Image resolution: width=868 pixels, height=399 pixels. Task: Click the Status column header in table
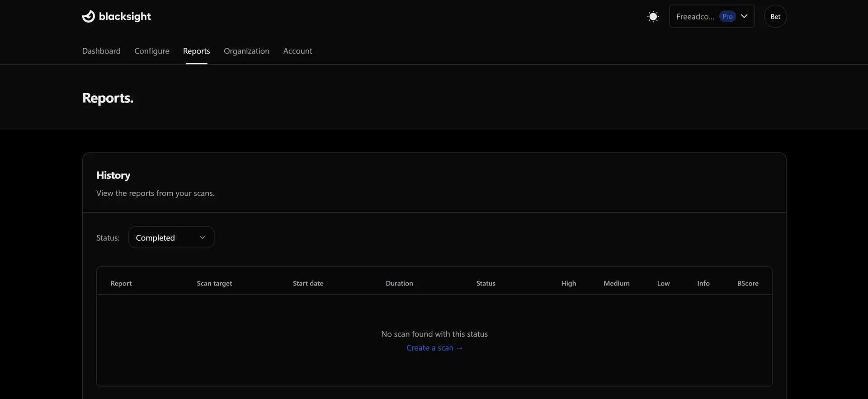[486, 284]
